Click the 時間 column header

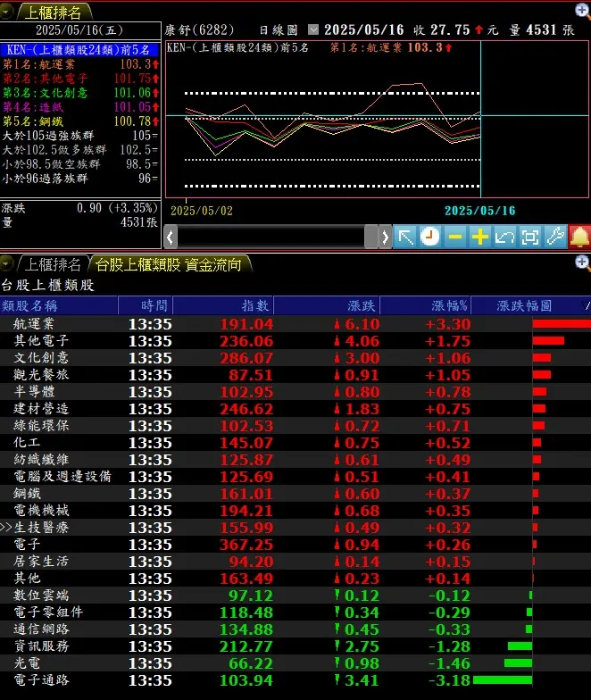[x=146, y=305]
